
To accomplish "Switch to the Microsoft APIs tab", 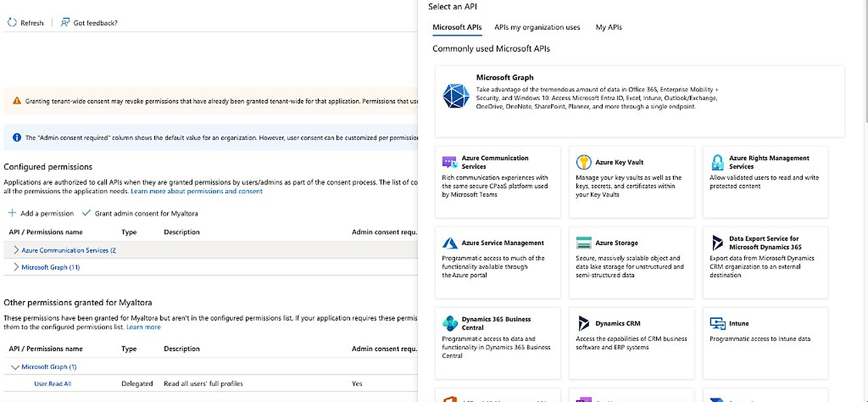I will pyautogui.click(x=457, y=27).
